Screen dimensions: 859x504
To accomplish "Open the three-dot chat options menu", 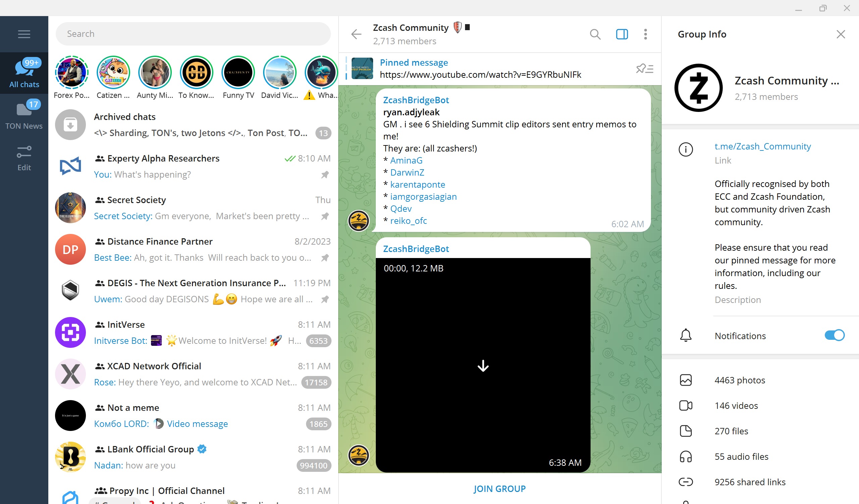I will click(645, 34).
